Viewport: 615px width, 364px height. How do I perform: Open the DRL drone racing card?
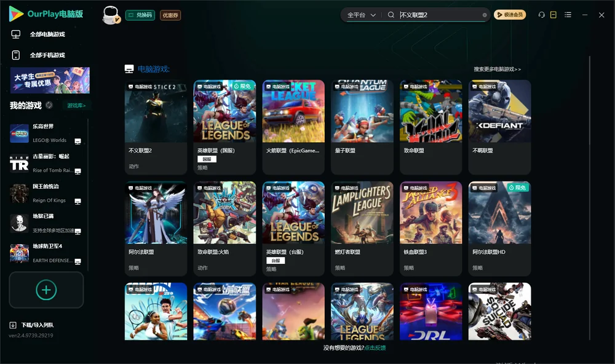[430, 312]
